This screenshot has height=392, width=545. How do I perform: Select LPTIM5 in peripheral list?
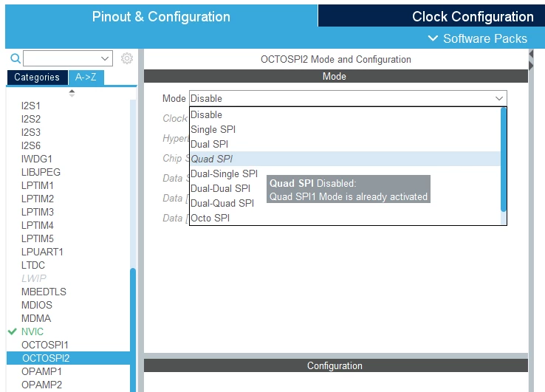click(x=37, y=238)
